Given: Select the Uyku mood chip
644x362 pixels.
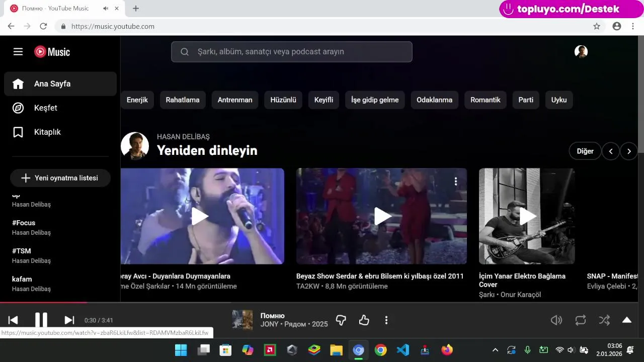Looking at the screenshot, I should (559, 100).
